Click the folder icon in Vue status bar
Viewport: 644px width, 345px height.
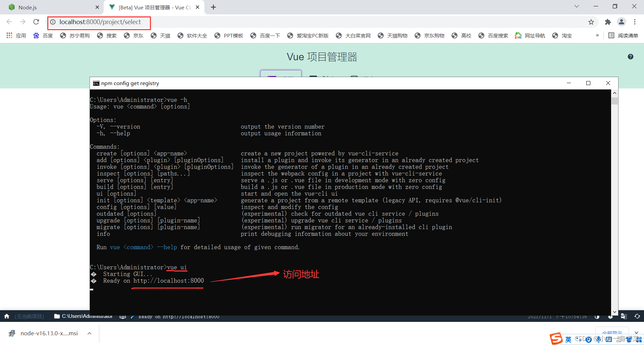[57, 316]
